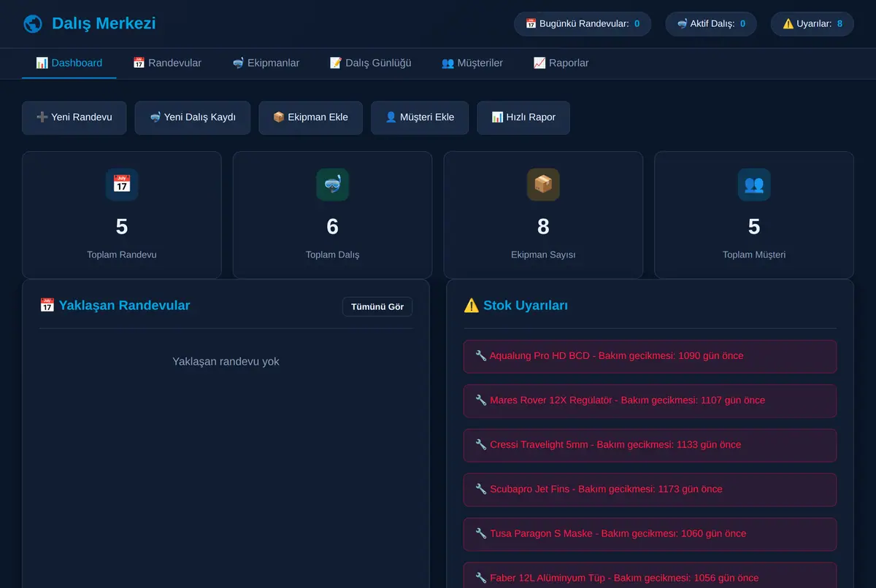
Task: Go to the Dalış Günlüğü tab
Action: (x=370, y=63)
